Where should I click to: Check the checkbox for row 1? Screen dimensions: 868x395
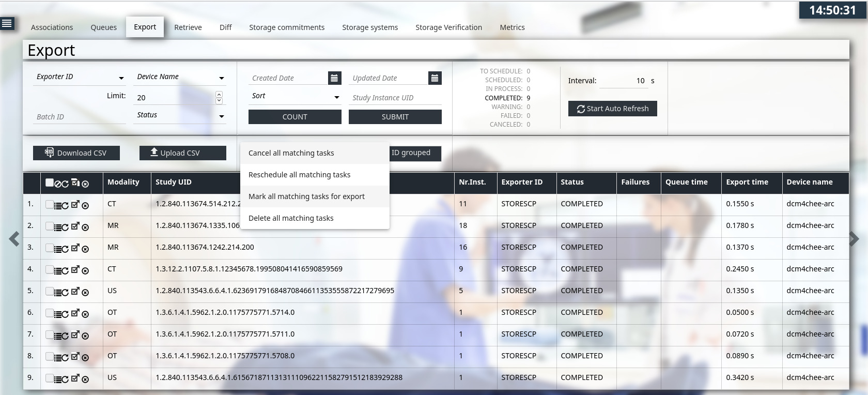[x=50, y=205]
